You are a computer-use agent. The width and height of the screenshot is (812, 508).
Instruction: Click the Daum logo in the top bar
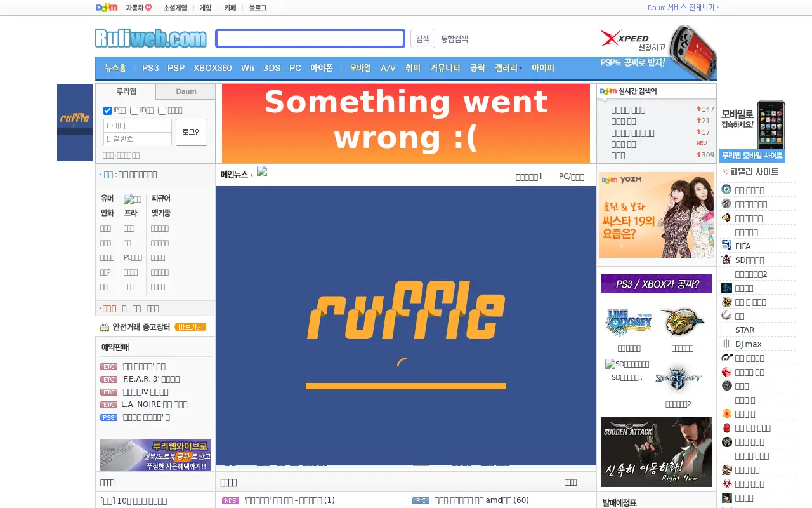[107, 8]
